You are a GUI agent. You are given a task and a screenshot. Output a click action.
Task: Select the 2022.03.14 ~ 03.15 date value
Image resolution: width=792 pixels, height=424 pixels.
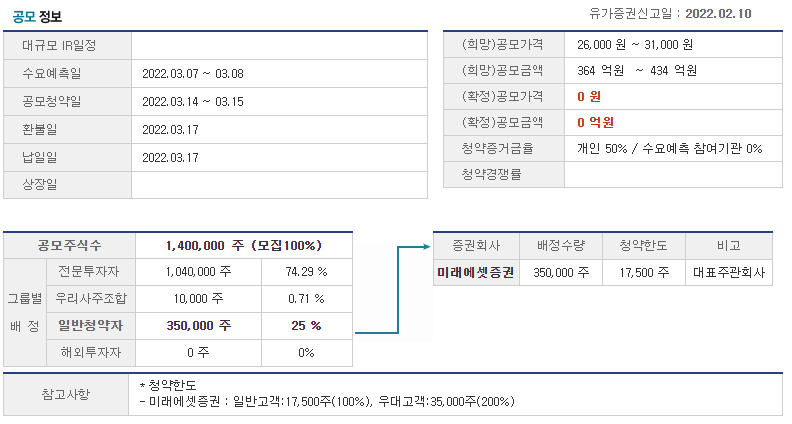[193, 102]
